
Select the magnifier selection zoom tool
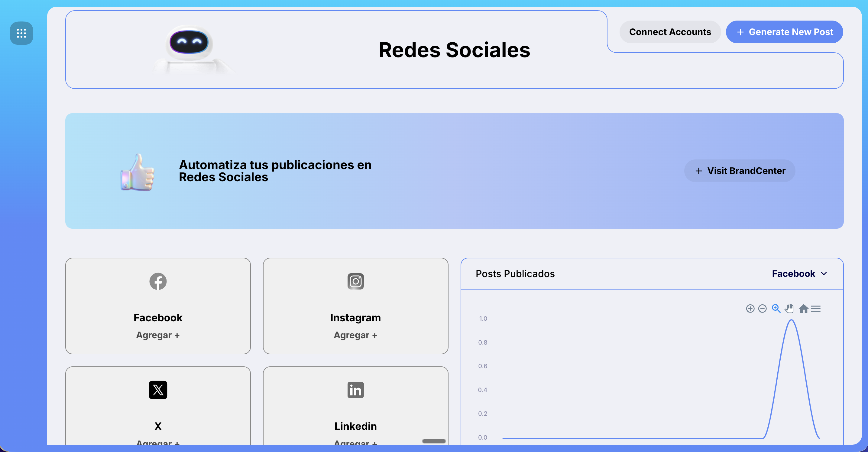click(x=776, y=309)
